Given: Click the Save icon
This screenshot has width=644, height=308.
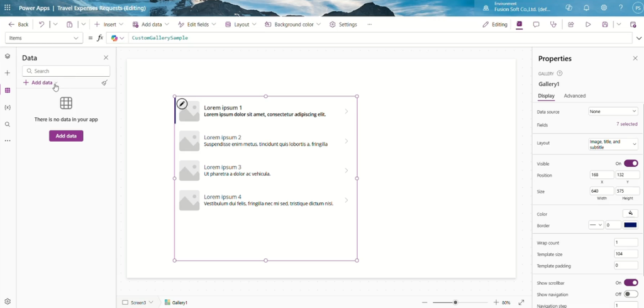Looking at the screenshot, I should tap(605, 25).
